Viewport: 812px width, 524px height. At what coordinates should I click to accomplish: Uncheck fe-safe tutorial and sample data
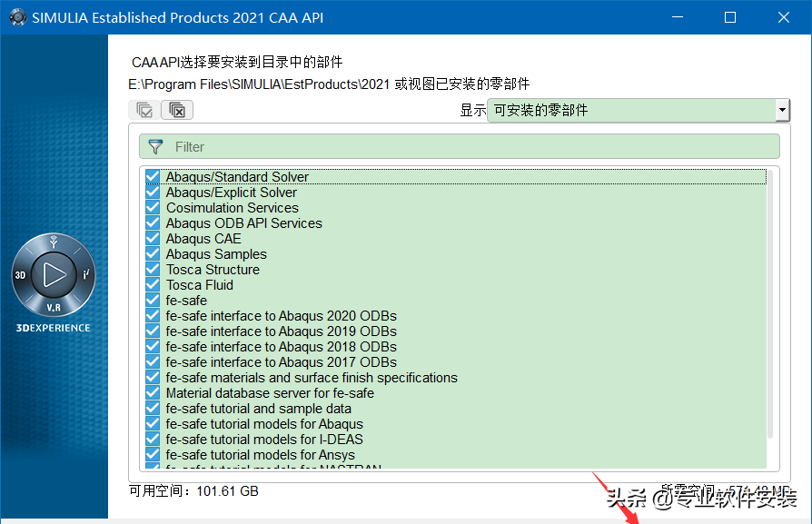(152, 408)
